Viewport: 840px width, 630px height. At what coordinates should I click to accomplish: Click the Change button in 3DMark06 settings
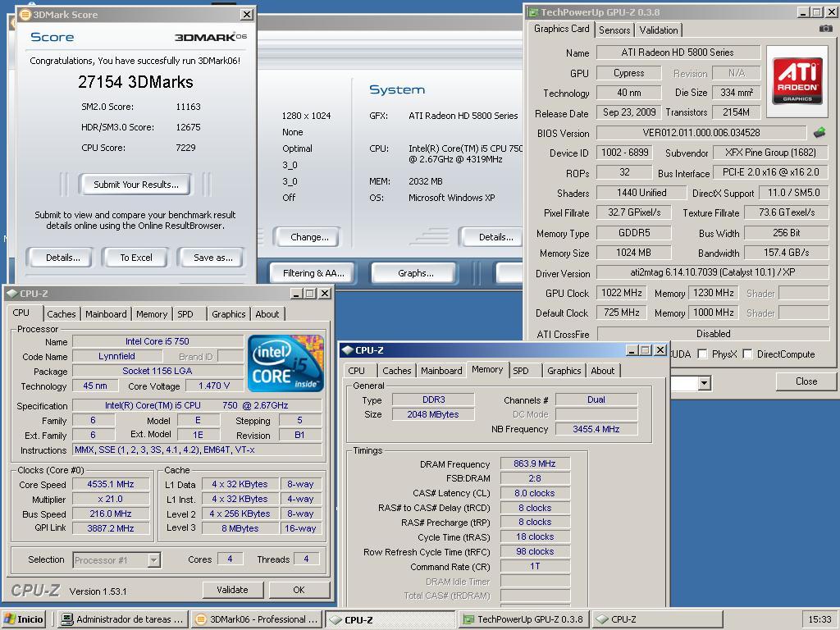[x=309, y=237]
